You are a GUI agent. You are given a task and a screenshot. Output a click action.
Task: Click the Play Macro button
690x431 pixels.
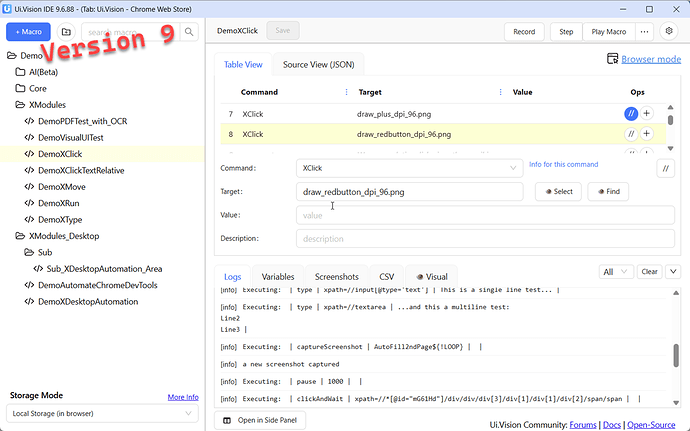[609, 32]
